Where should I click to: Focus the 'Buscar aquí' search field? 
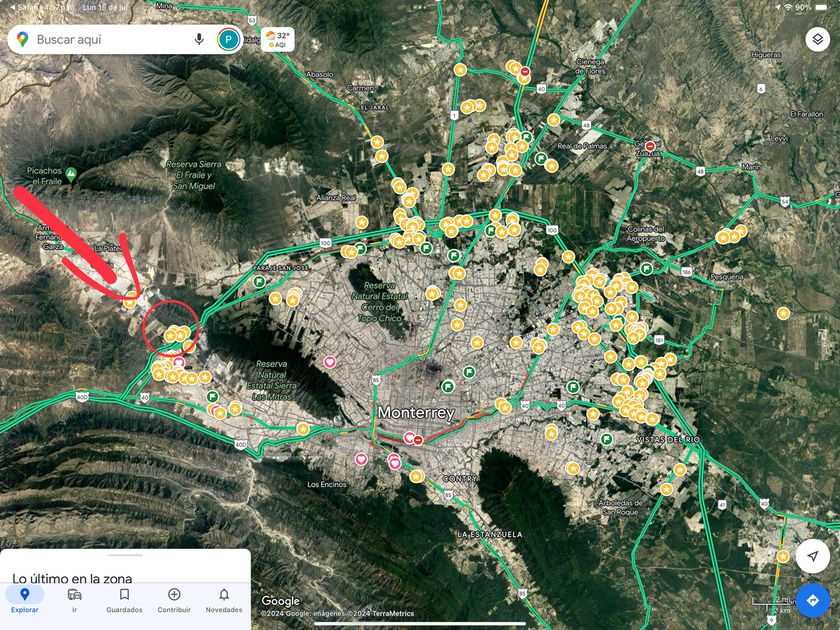tap(125, 39)
